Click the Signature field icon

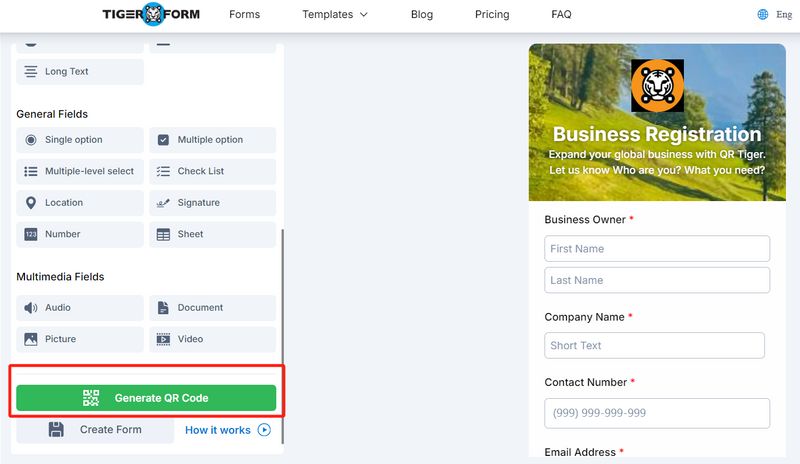pyautogui.click(x=164, y=203)
